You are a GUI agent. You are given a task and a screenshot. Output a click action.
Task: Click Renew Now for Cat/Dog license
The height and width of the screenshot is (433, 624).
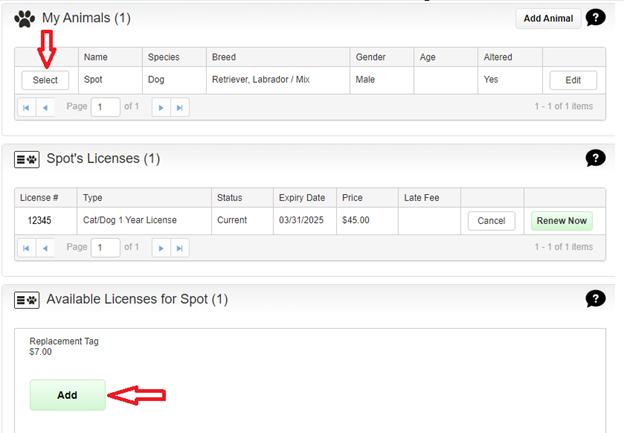[x=561, y=221]
